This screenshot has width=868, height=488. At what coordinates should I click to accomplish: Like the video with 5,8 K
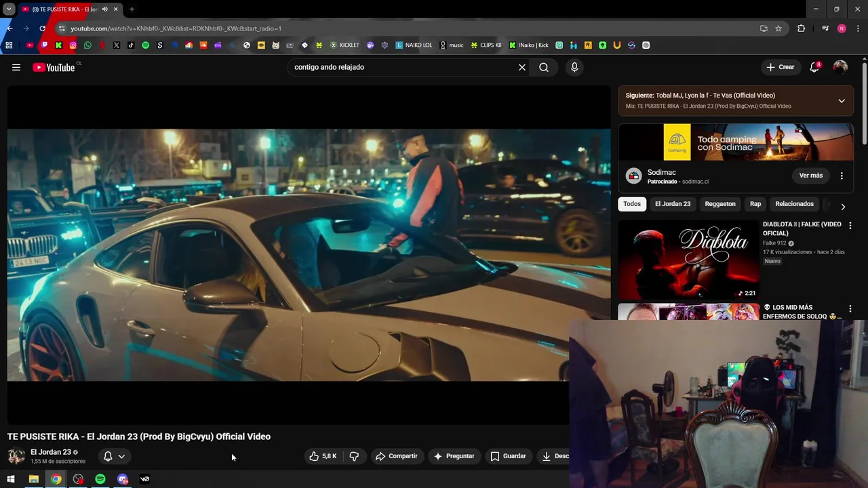(x=323, y=456)
